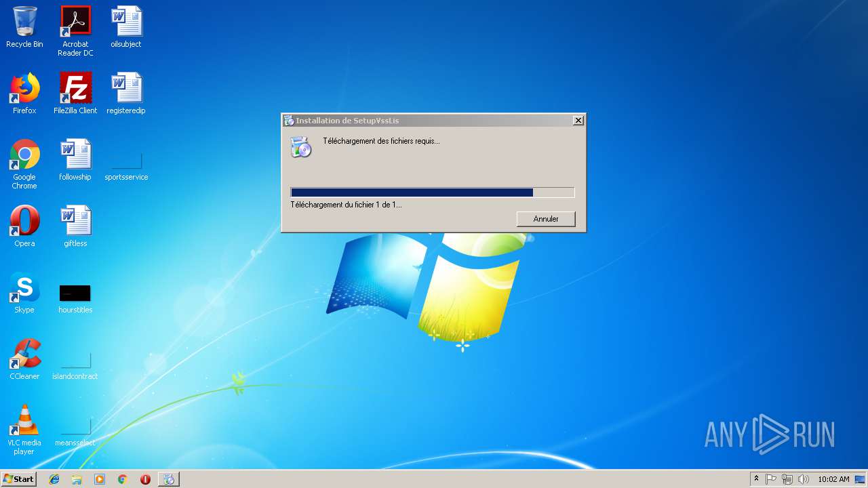Image resolution: width=868 pixels, height=488 pixels.
Task: Open the Recycle Bin desktop icon
Action: coord(24,27)
